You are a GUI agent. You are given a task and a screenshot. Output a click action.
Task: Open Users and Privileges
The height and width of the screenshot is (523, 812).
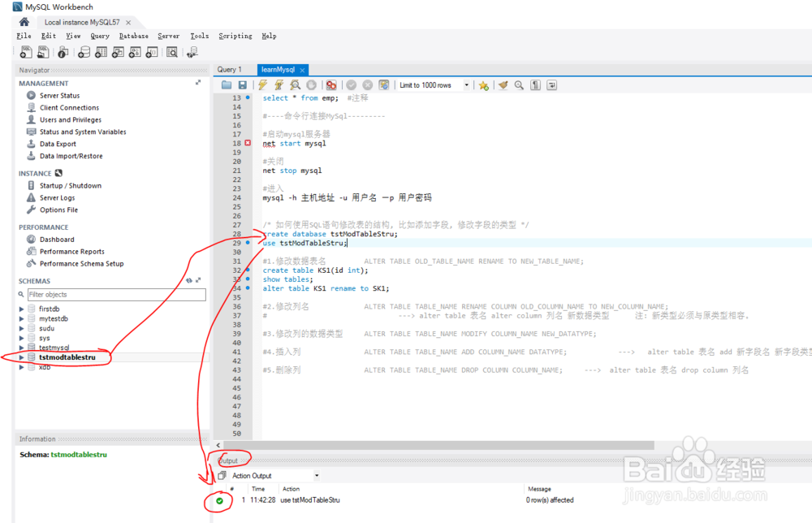[x=71, y=119]
